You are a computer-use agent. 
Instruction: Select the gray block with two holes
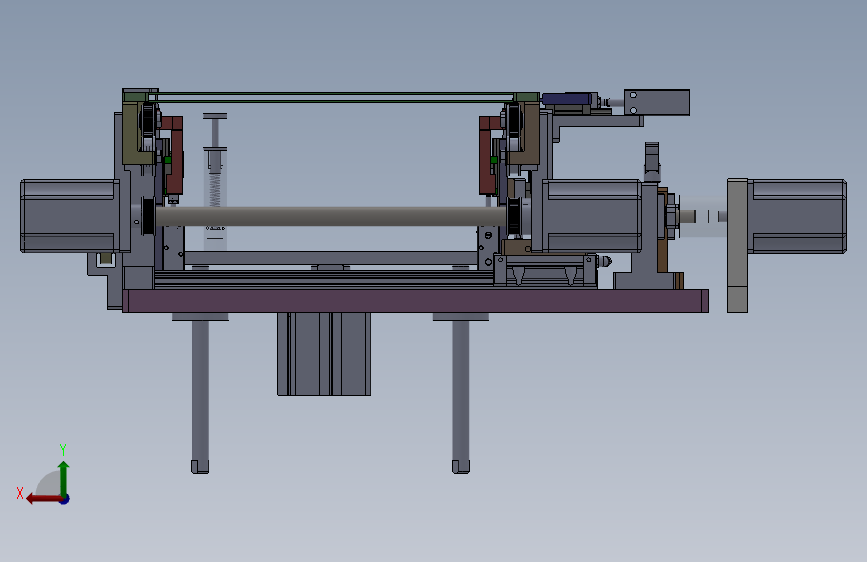[x=657, y=102]
